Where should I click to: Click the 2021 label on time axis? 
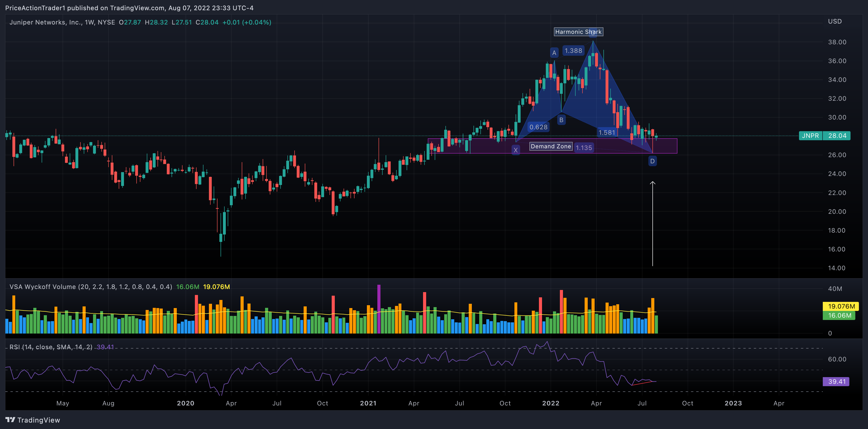tap(368, 403)
